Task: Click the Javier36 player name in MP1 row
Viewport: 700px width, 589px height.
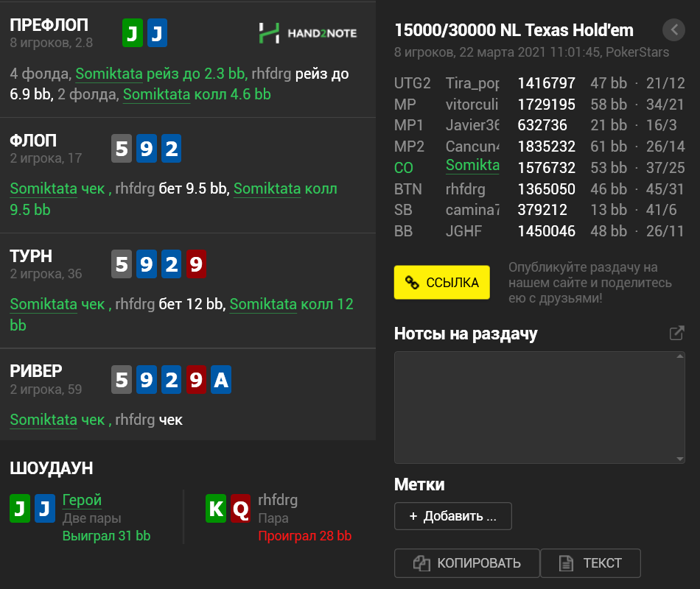Action: click(x=472, y=125)
